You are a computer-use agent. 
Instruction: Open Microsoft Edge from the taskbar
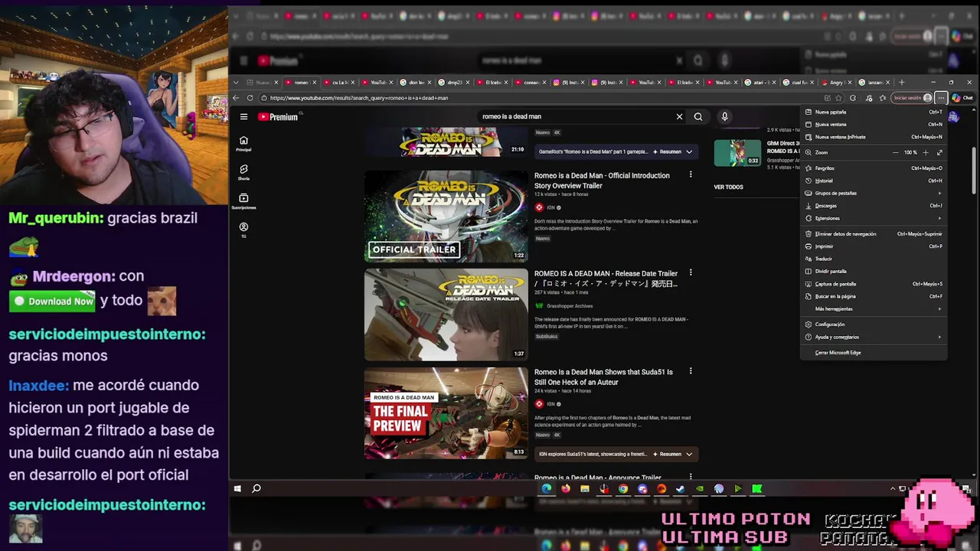[x=547, y=488]
